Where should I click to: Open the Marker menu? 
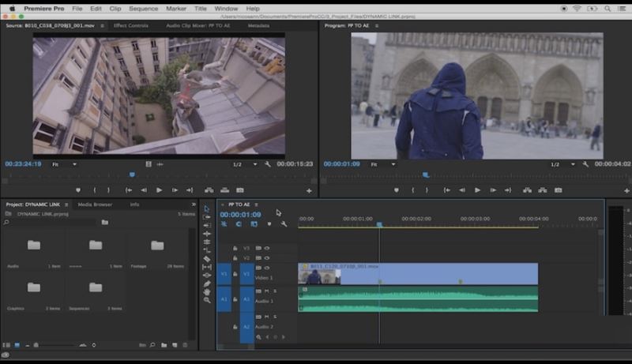176,9
